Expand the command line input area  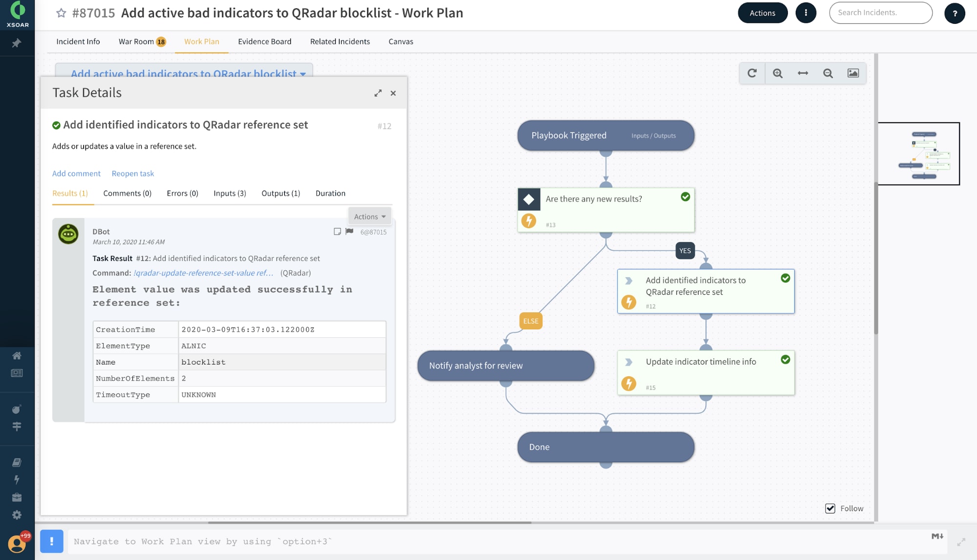pos(961,542)
